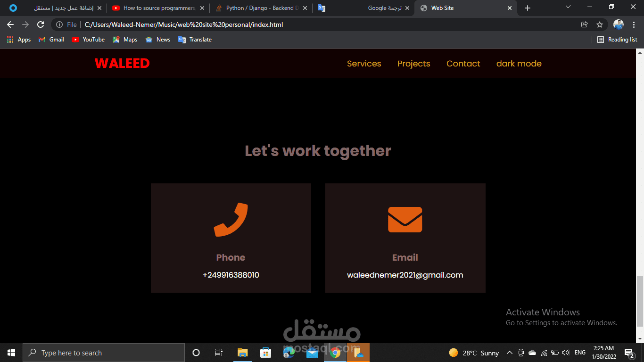Go to Contact in the navbar

tap(463, 64)
